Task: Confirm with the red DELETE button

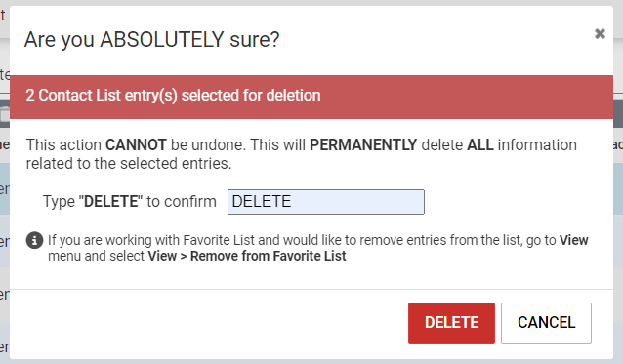Action: coord(451,323)
